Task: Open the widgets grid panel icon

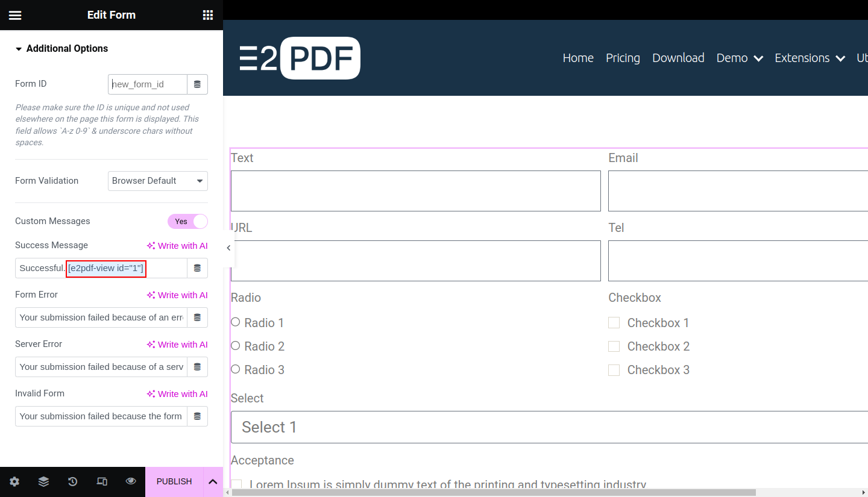Action: click(x=207, y=15)
